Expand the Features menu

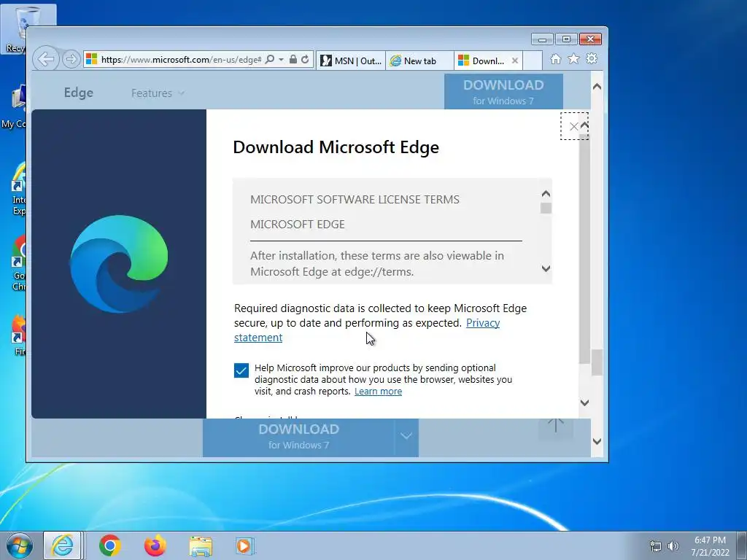tap(158, 93)
